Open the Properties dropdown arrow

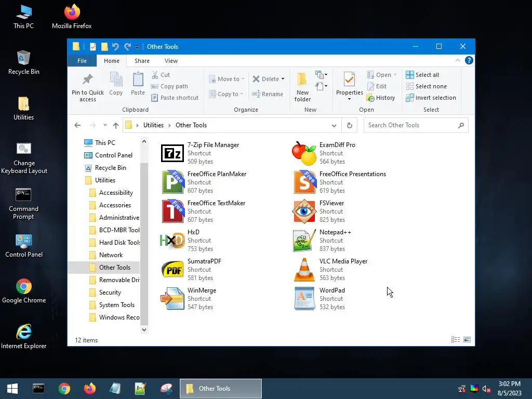coord(349,99)
